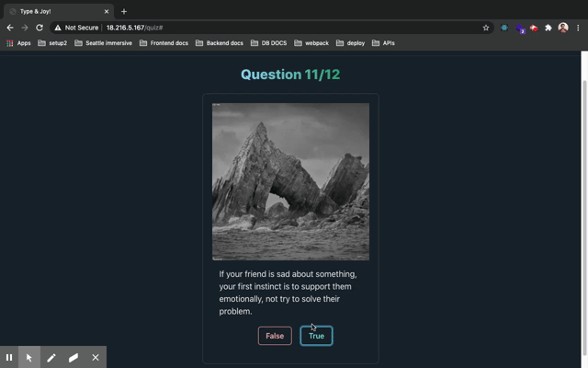Pause the screen recording
The height and width of the screenshot is (368, 588).
9,357
